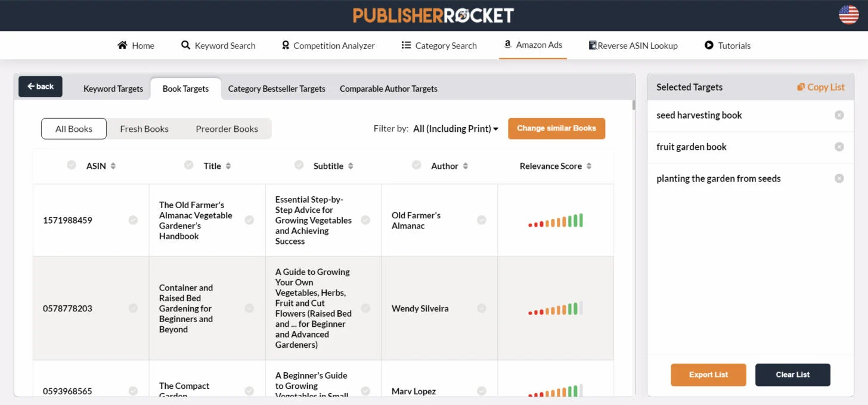The height and width of the screenshot is (405, 868).
Task: Sort by Subtitle column arrows
Action: point(351,166)
